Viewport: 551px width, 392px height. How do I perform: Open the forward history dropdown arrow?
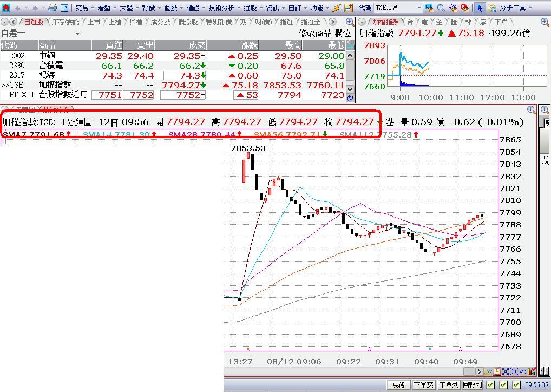coord(43,8)
